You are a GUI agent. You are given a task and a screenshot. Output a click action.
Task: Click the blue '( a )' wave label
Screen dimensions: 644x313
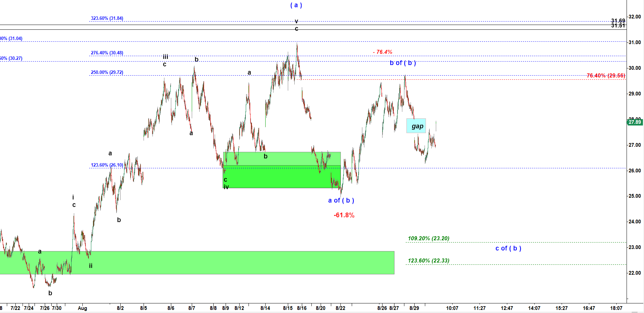point(296,5)
